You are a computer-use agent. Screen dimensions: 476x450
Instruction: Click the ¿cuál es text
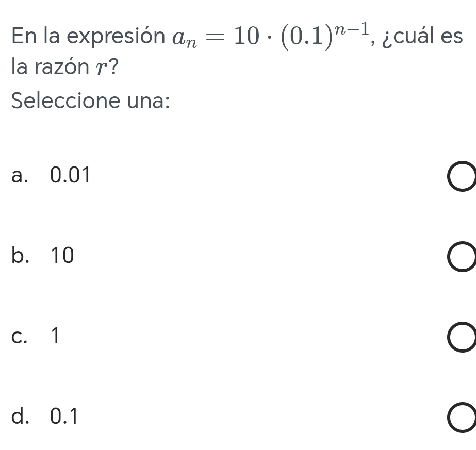421,37
